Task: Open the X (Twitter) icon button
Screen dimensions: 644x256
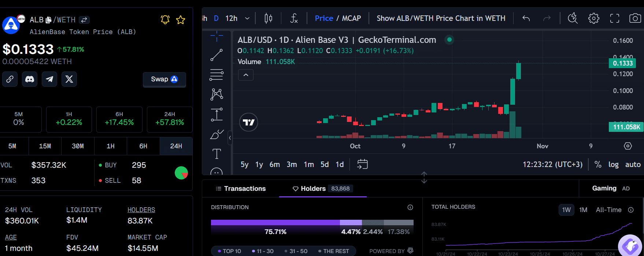Action: tap(69, 79)
